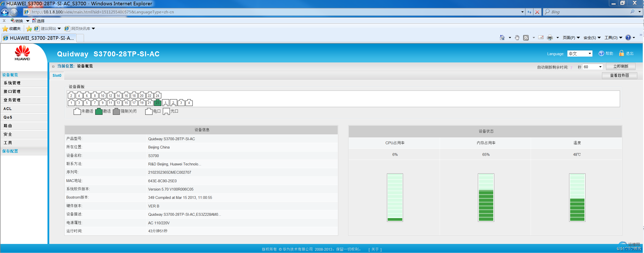Open Favorites star button
This screenshot has height=253, width=644.
[x=12, y=28]
